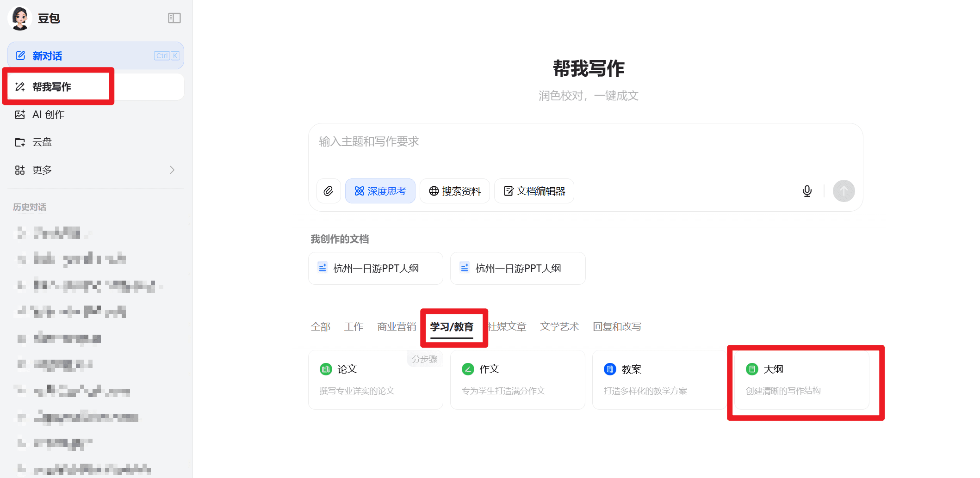The width and height of the screenshot is (980, 478).
Task: Click the microphone voice input icon
Action: pyautogui.click(x=807, y=191)
